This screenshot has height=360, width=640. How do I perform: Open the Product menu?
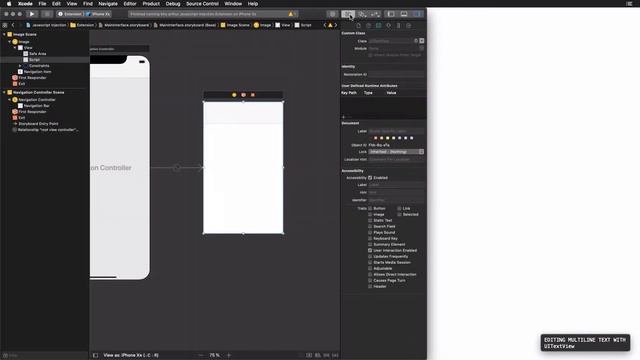click(x=151, y=4)
